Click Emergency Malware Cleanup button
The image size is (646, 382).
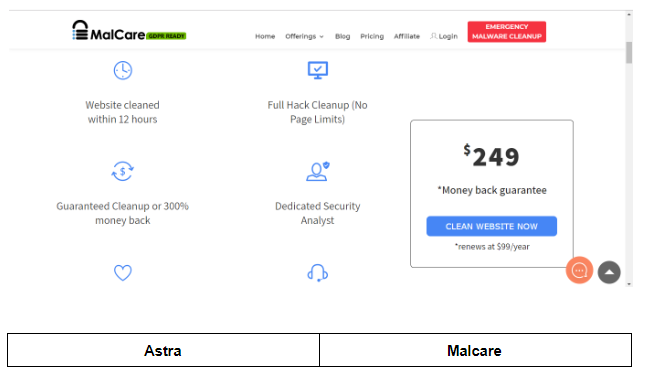(x=507, y=32)
